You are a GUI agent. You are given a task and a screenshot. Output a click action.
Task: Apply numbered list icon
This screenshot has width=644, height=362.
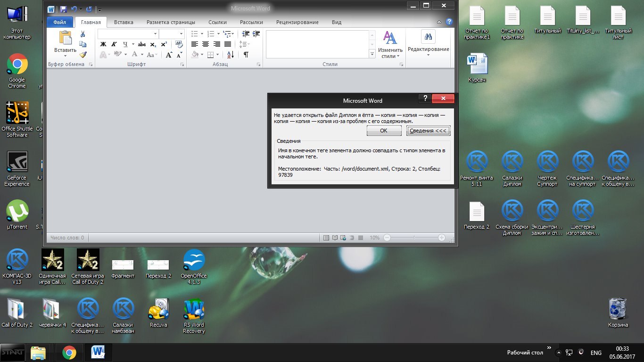point(210,34)
